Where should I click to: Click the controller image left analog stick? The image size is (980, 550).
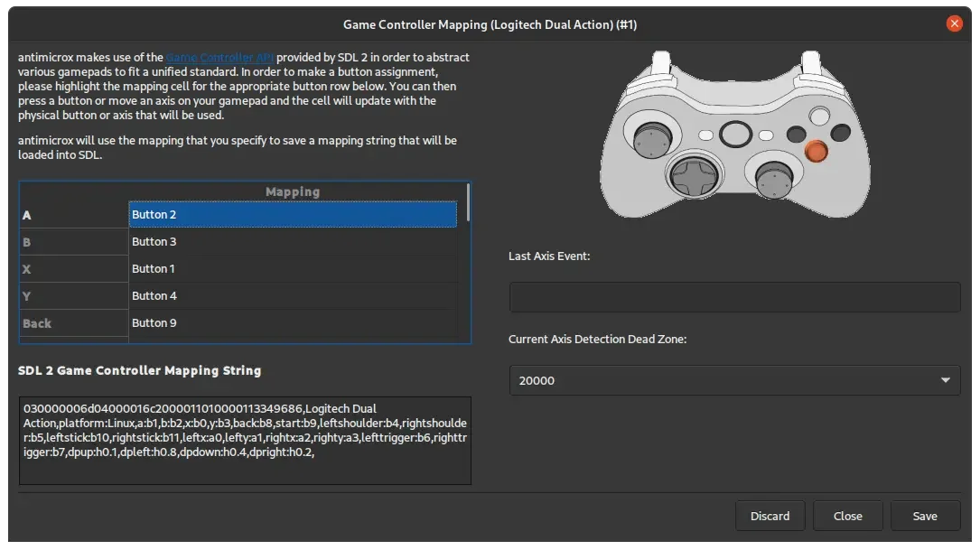tap(652, 139)
